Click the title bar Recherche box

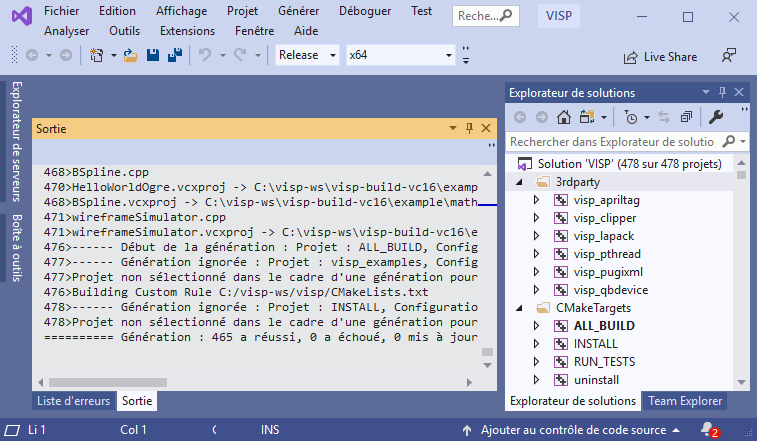[x=486, y=16]
